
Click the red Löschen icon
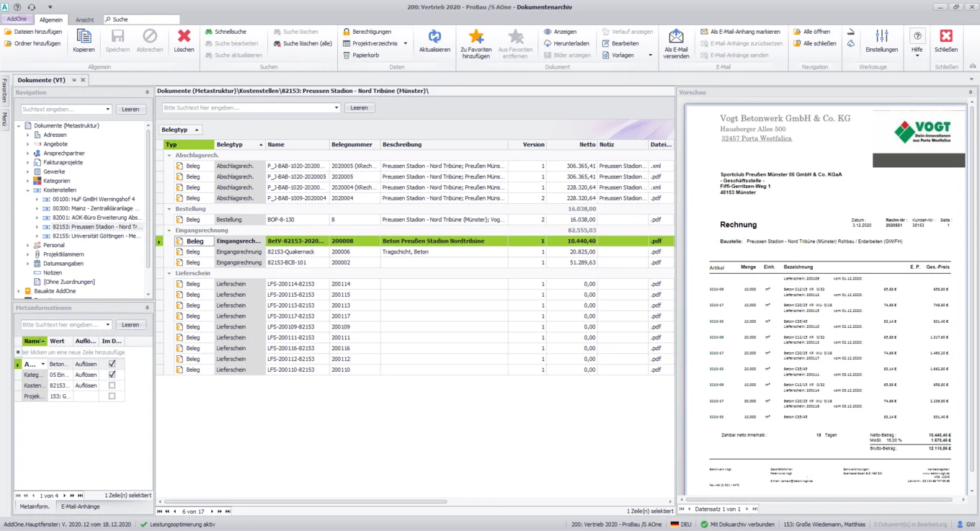(184, 37)
